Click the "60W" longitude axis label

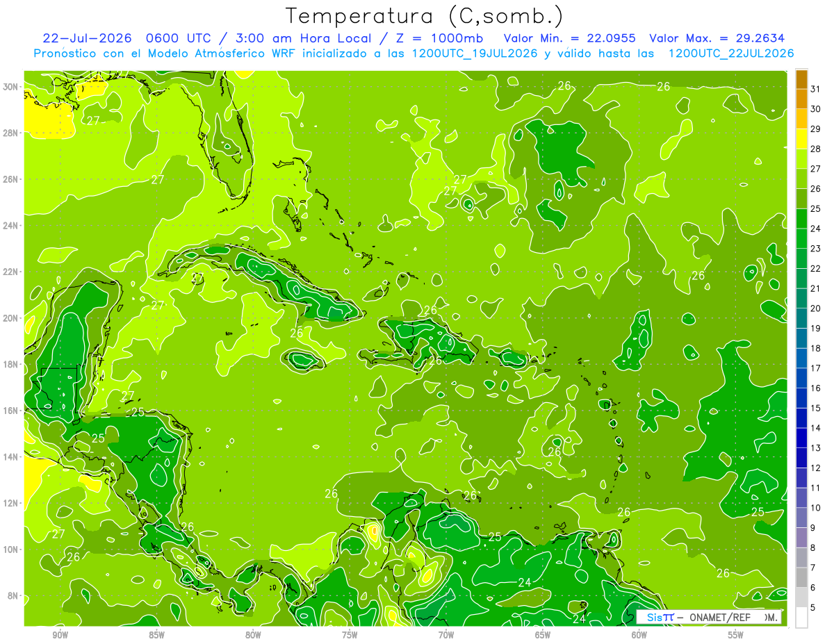[x=639, y=636]
